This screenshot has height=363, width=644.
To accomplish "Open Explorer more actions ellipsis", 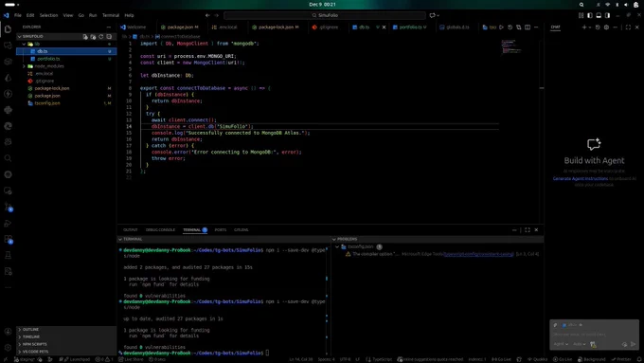I will click(108, 27).
